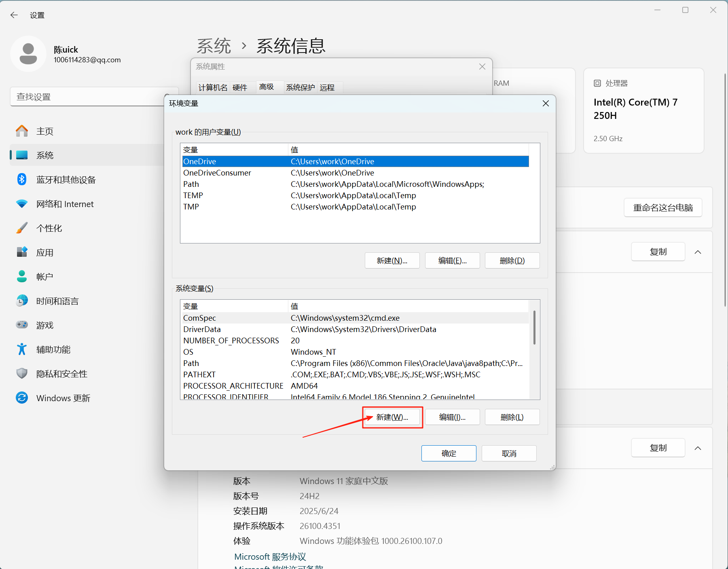Click the highlighted 新建(W) button
Image resolution: width=728 pixels, height=569 pixels.
coord(392,417)
